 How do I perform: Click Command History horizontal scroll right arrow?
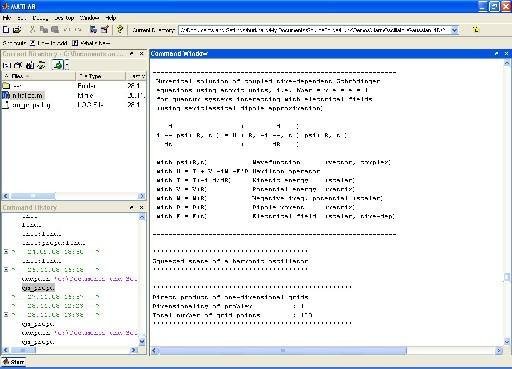click(134, 350)
